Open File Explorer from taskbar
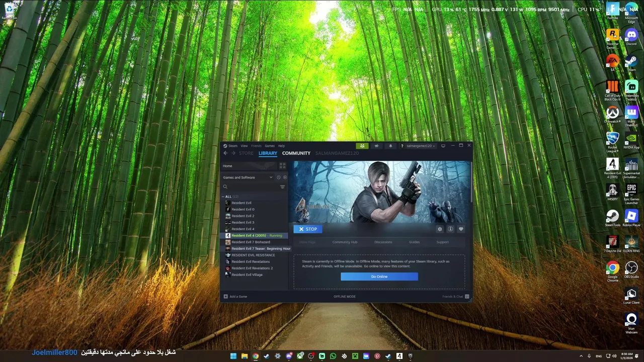This screenshot has height=362, width=644. click(245, 356)
